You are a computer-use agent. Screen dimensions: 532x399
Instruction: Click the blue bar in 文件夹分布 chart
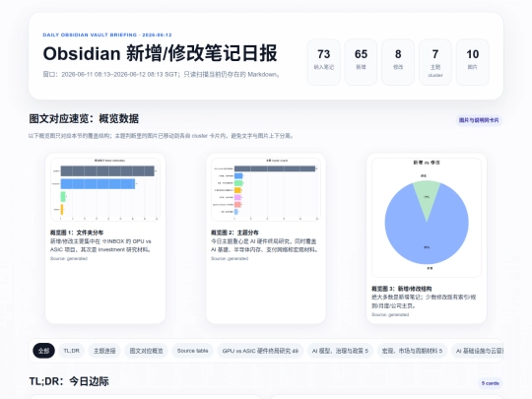click(x=98, y=184)
